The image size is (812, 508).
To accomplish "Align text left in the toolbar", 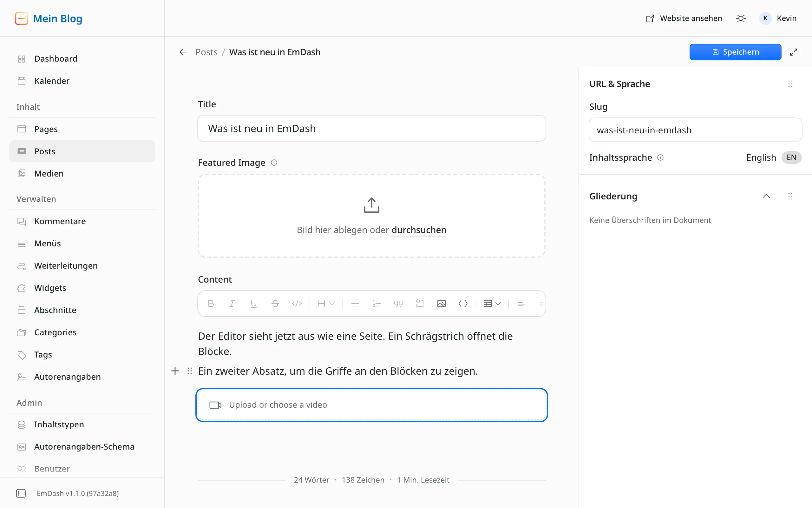I will [521, 304].
